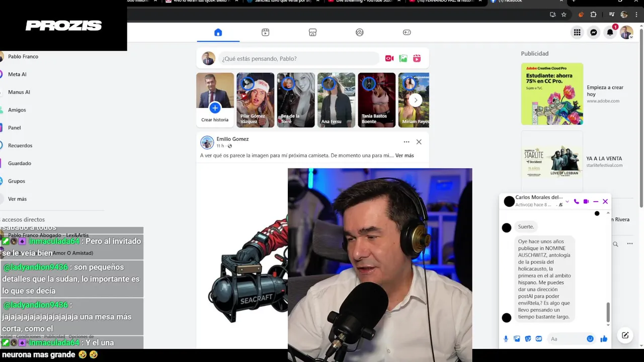
Task: Hide Emilio Gomez's post with the X
Action: tap(419, 142)
